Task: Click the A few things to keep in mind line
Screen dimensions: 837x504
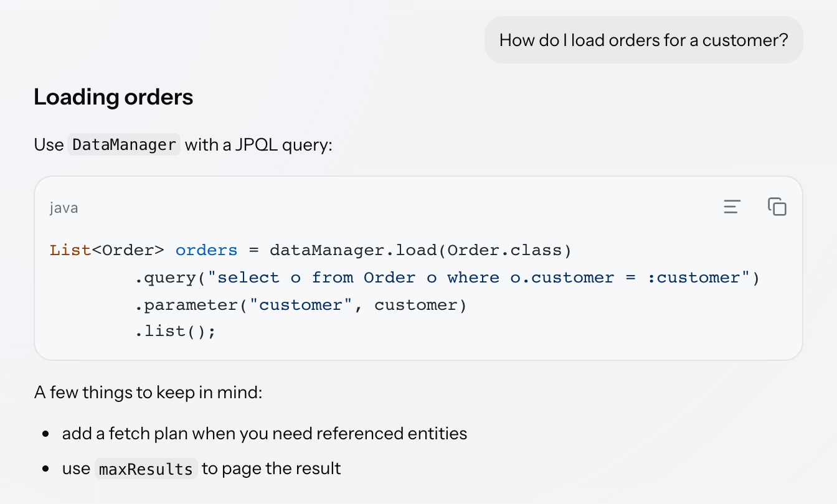Action: point(148,393)
